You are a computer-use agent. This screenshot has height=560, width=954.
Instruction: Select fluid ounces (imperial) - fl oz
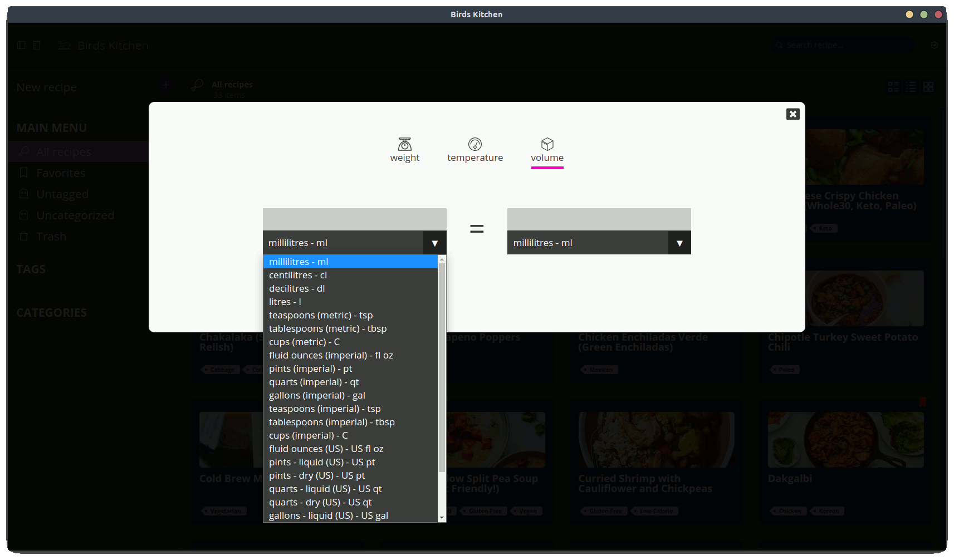[350, 355]
